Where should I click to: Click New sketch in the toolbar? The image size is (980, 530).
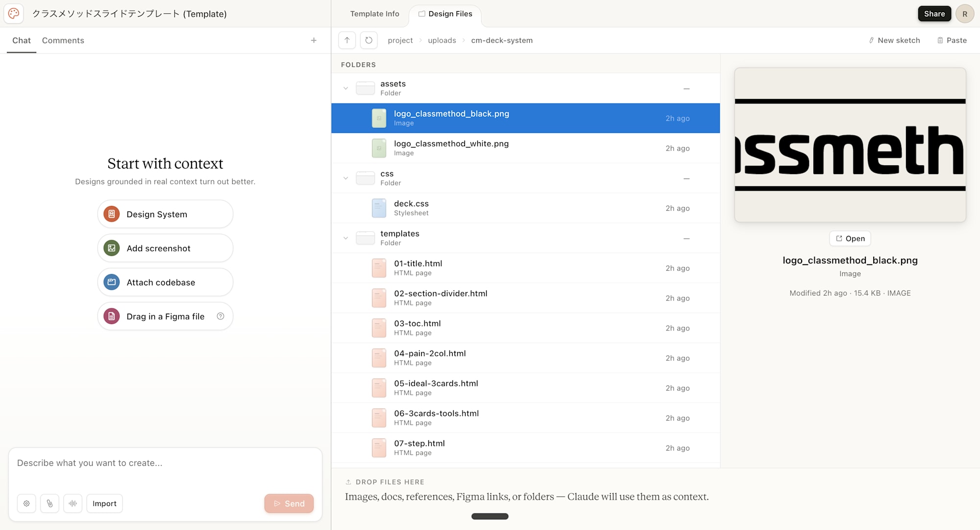pos(894,40)
